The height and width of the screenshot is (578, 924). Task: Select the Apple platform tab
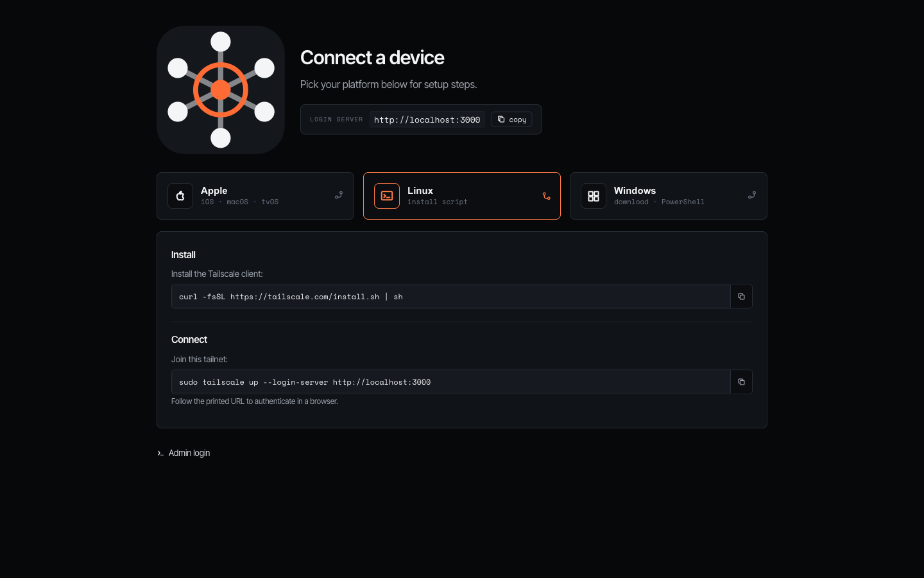pyautogui.click(x=255, y=196)
